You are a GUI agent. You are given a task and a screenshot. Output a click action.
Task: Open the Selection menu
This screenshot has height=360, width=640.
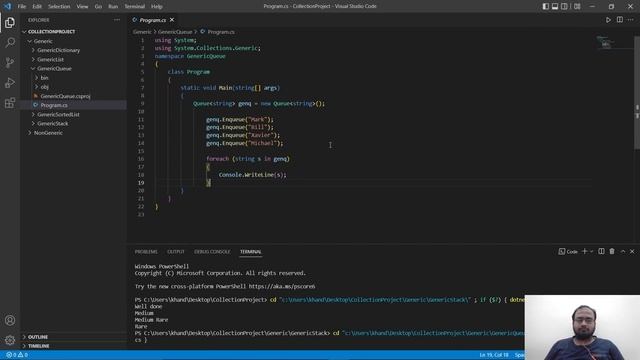click(x=59, y=7)
